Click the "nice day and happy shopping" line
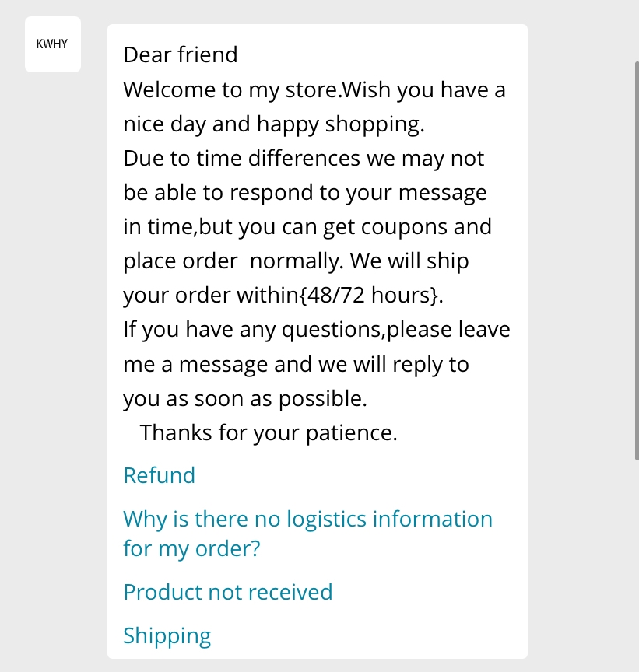 click(274, 124)
